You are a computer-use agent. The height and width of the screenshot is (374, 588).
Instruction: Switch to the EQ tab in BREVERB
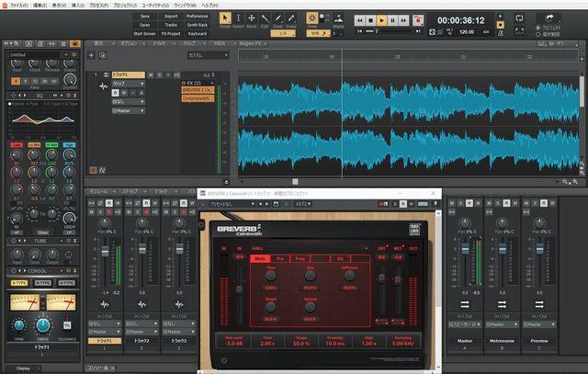coord(340,258)
